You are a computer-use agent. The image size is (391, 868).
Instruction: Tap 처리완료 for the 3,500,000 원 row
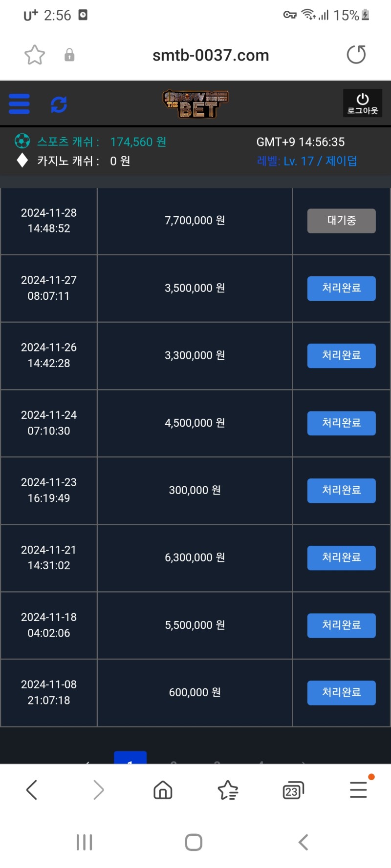(x=341, y=288)
